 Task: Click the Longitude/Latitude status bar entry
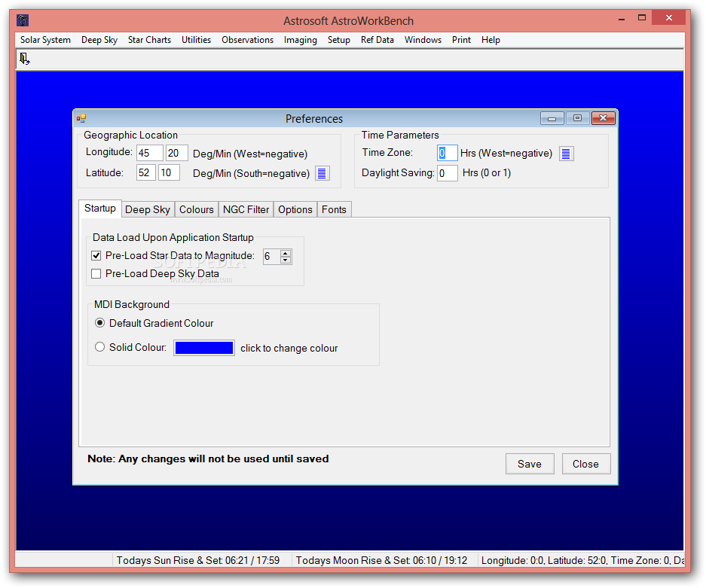[x=582, y=560]
